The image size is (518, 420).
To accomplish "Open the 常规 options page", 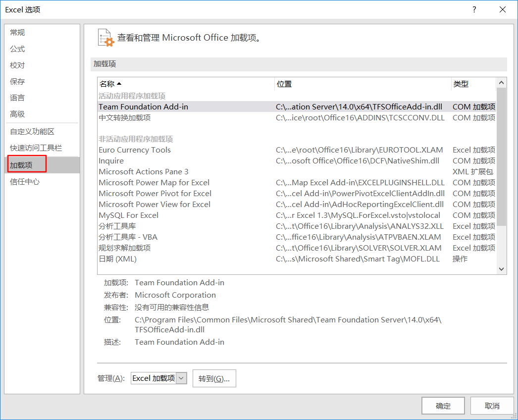I will pos(42,32).
